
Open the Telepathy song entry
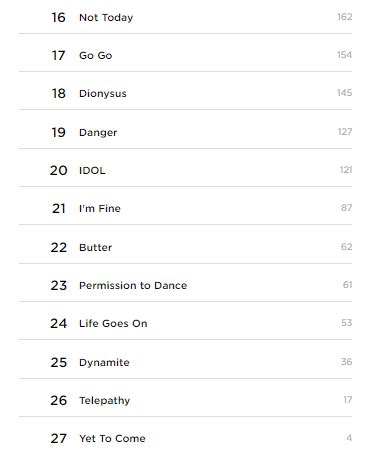click(x=104, y=401)
